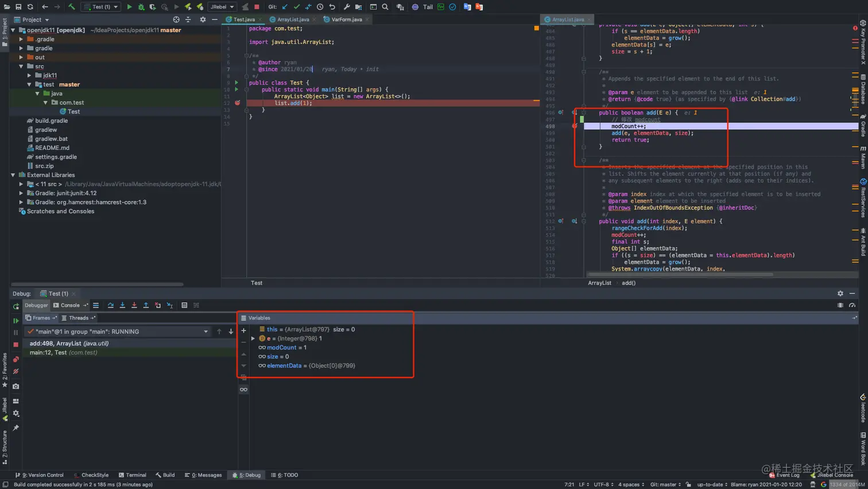
Task: Click Step Over in debugger toolbar
Action: point(110,305)
